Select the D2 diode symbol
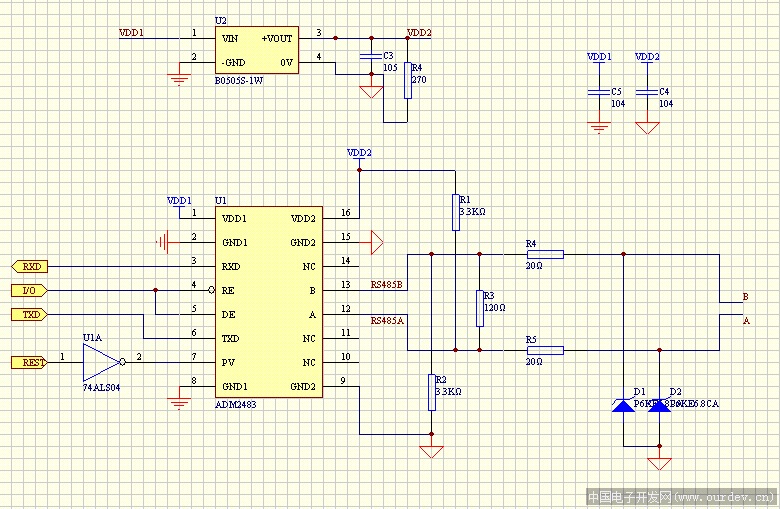This screenshot has width=780, height=509. point(659,405)
